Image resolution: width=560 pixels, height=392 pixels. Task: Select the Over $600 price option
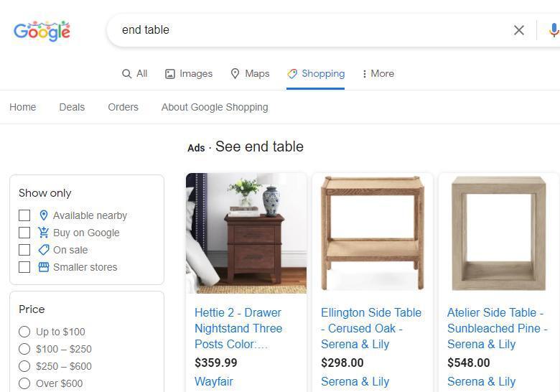coord(24,383)
